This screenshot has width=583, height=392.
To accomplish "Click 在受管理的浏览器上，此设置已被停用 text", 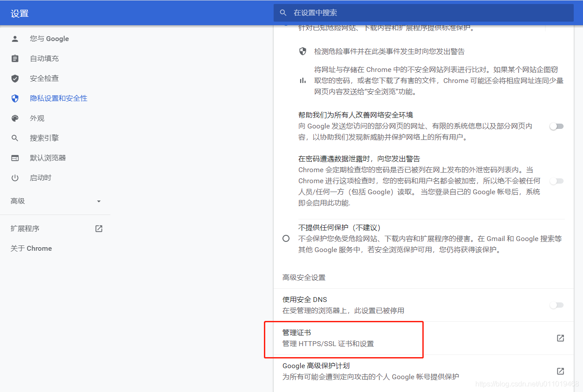I will pyautogui.click(x=343, y=311).
